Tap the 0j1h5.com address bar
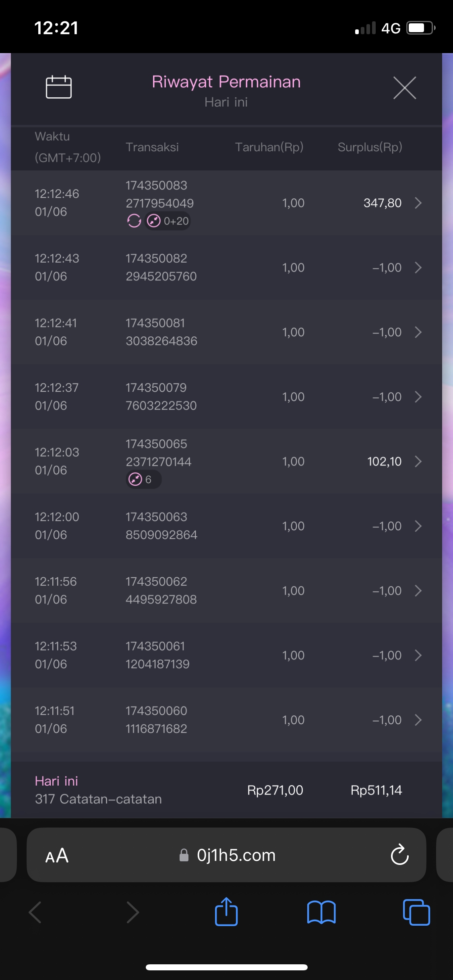 pyautogui.click(x=235, y=855)
